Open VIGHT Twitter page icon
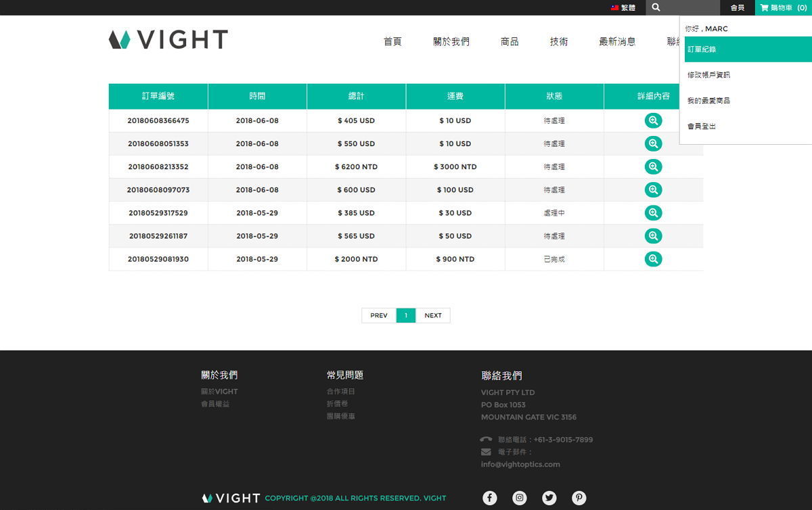 pyautogui.click(x=549, y=498)
